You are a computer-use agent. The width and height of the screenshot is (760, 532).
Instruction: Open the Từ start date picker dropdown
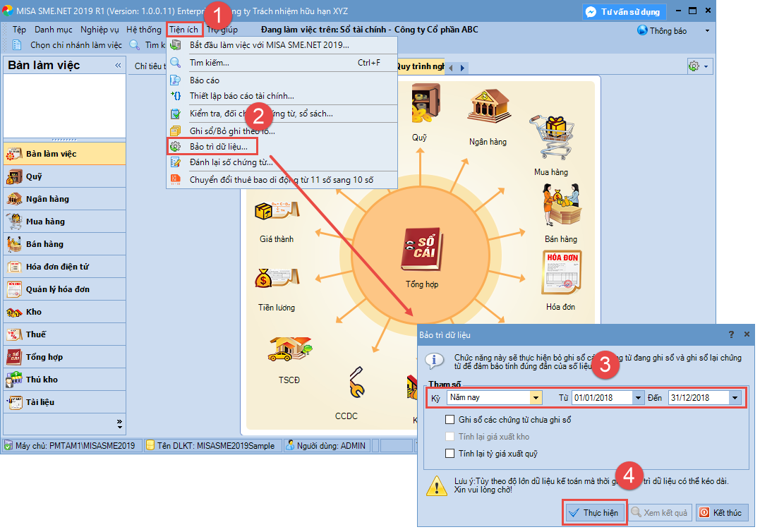pos(639,398)
